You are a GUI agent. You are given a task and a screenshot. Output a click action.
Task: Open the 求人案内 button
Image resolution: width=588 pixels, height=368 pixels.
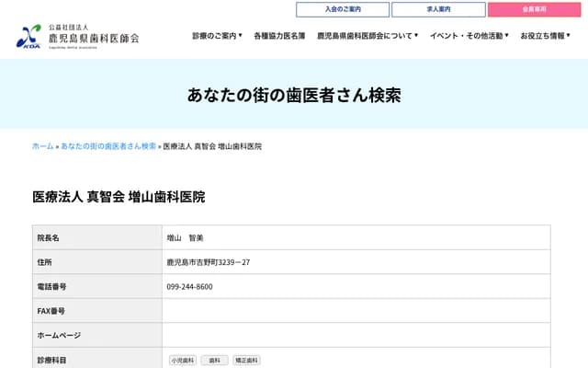438,9
